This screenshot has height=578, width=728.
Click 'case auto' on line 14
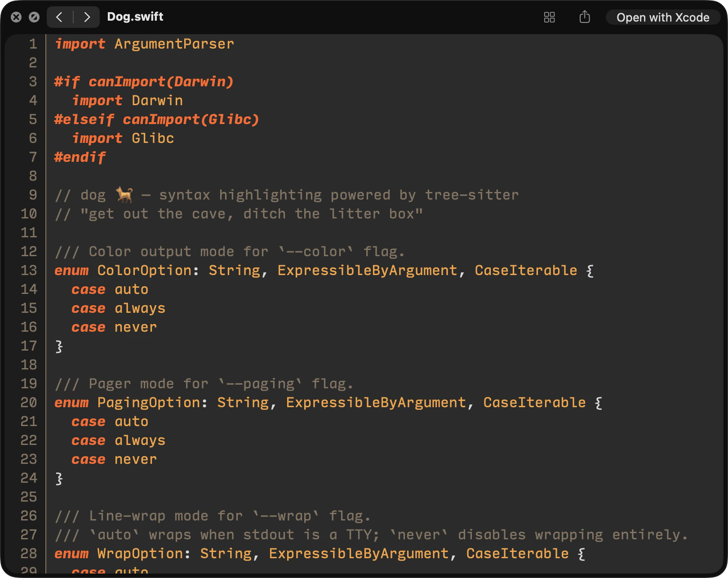110,289
